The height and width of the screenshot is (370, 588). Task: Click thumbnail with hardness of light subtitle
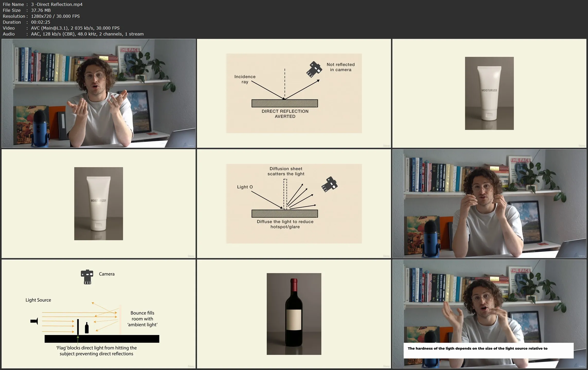489,314
